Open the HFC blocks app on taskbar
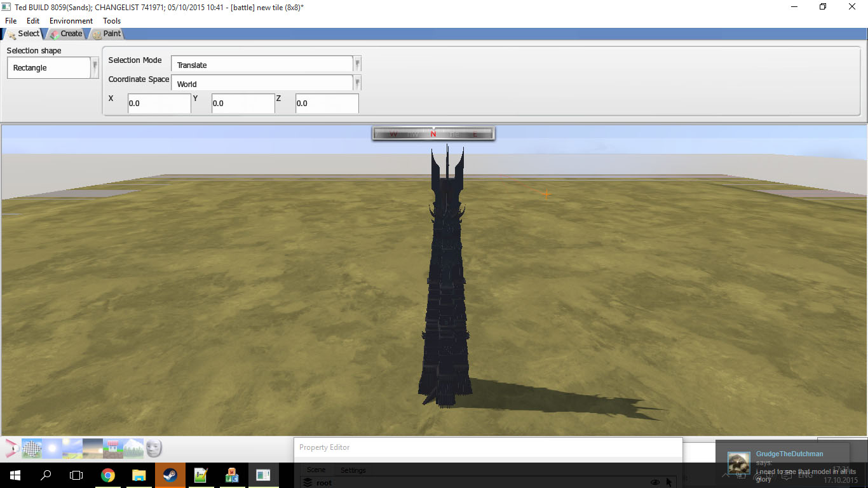Screen dimensions: 868x488 pyautogui.click(x=232, y=475)
